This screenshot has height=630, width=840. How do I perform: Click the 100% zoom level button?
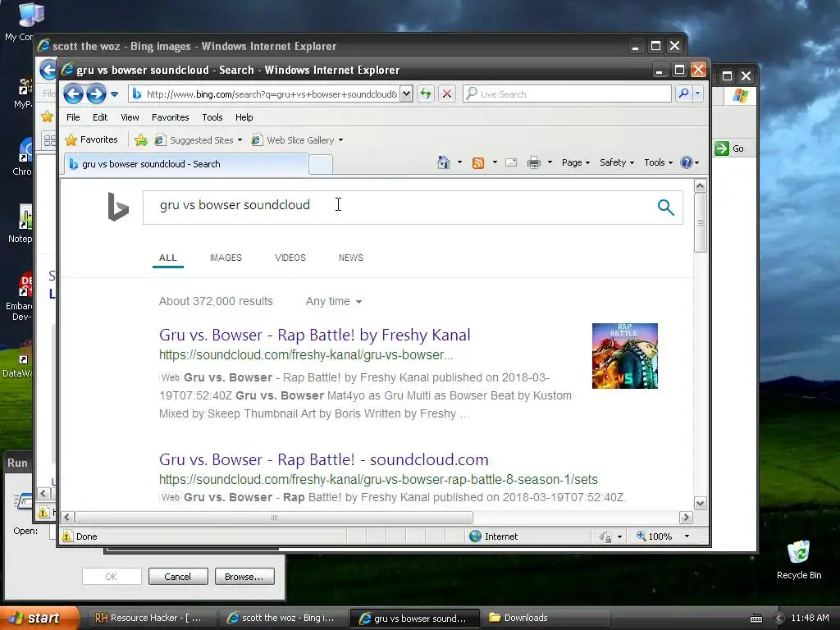click(654, 536)
